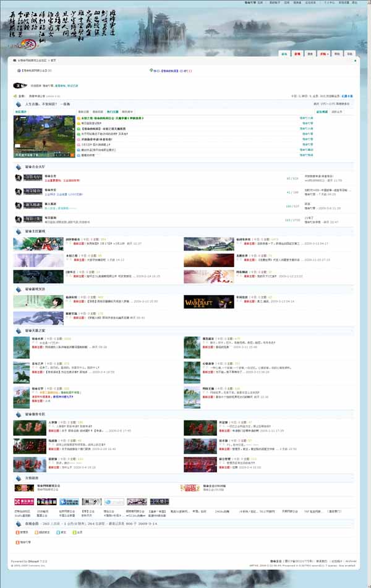Switch to the 最新主题 tab
The height and width of the screenshot is (588, 371).
coord(83,112)
